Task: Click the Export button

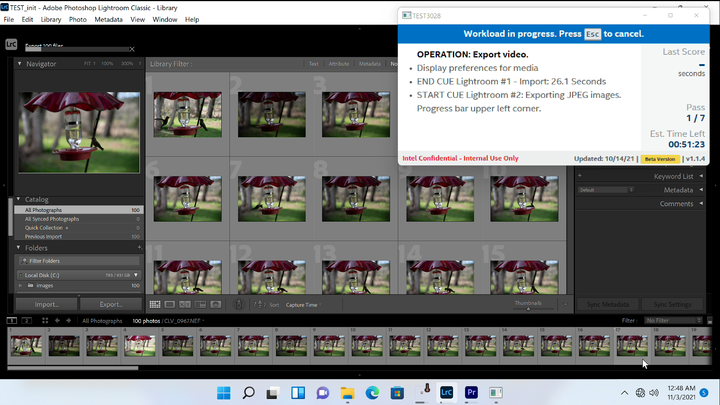Action: tap(111, 304)
